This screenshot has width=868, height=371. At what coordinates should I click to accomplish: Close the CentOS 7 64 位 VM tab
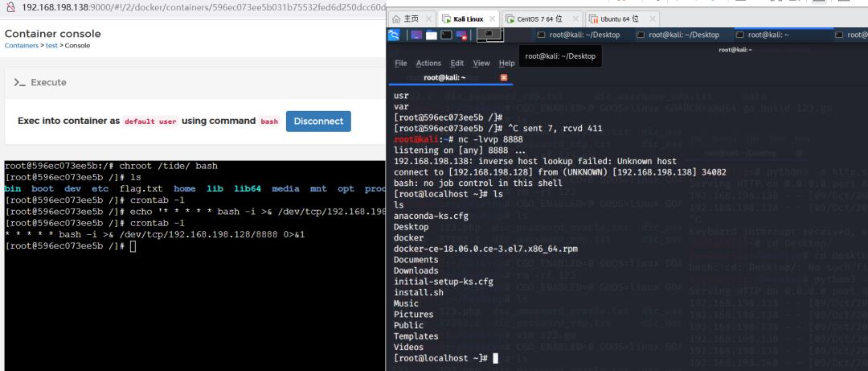574,19
